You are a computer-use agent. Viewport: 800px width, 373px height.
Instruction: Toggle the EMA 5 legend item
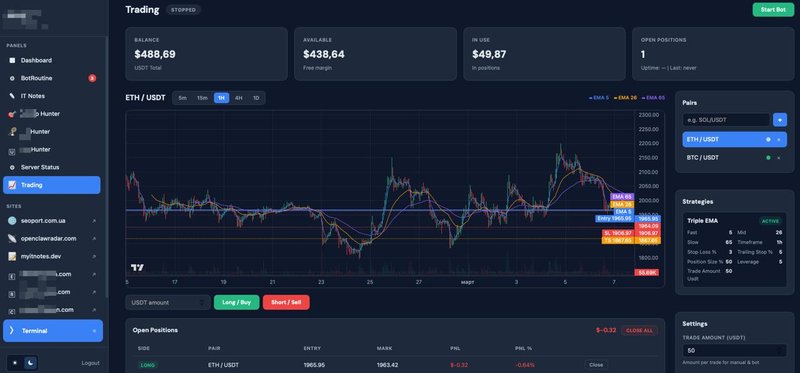click(x=598, y=97)
